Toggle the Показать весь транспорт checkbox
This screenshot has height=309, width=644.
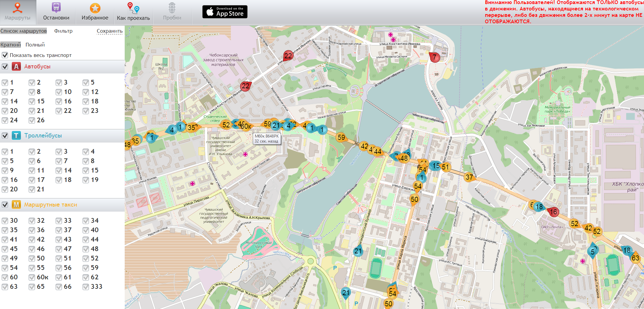(5, 55)
